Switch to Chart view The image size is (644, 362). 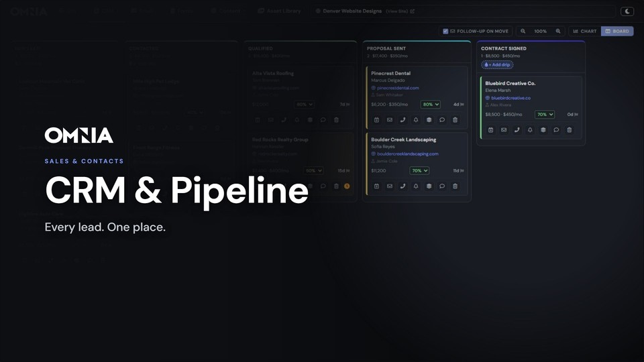point(585,32)
